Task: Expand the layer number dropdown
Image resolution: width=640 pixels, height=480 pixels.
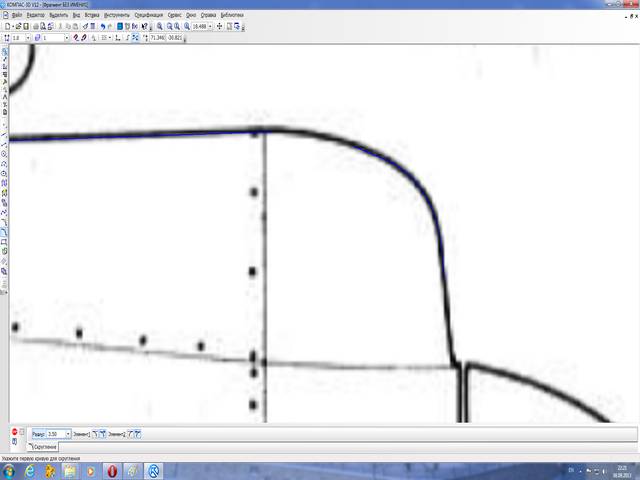Action: [x=66, y=38]
